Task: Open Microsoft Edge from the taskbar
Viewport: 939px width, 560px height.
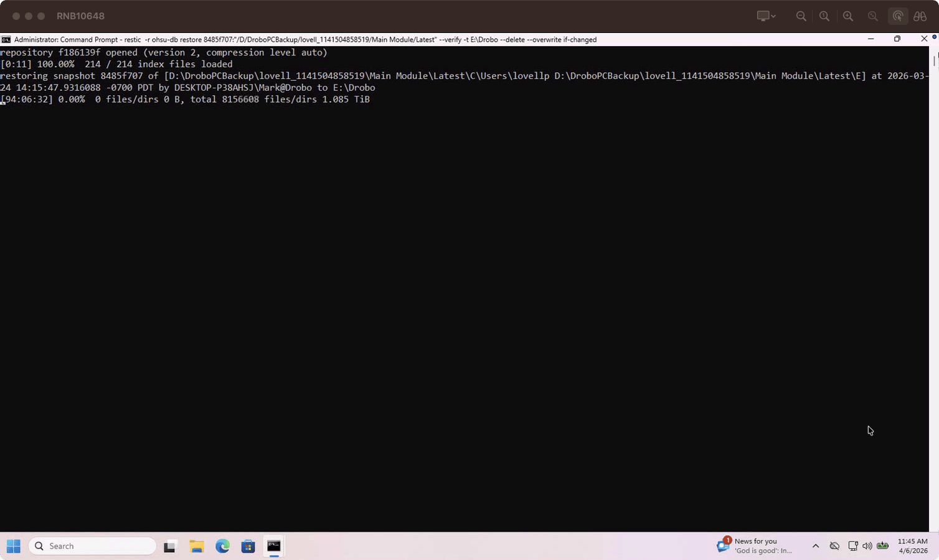Action: (222, 546)
